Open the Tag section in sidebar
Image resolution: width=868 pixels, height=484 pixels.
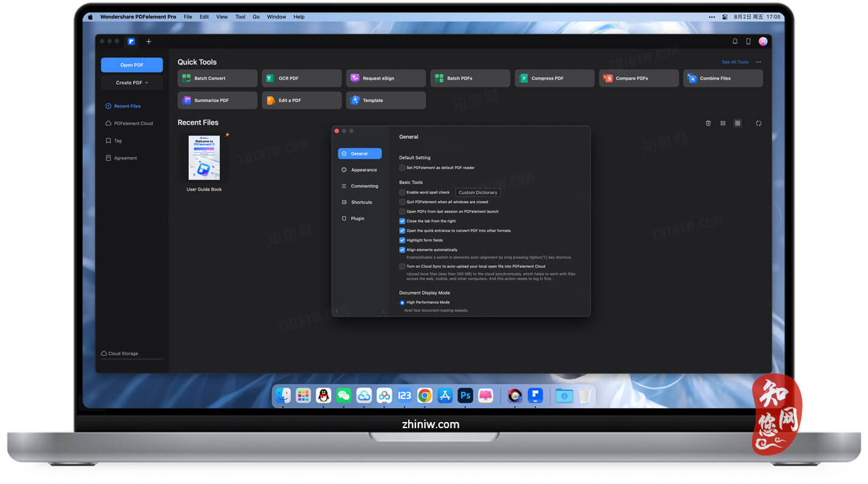(x=114, y=141)
